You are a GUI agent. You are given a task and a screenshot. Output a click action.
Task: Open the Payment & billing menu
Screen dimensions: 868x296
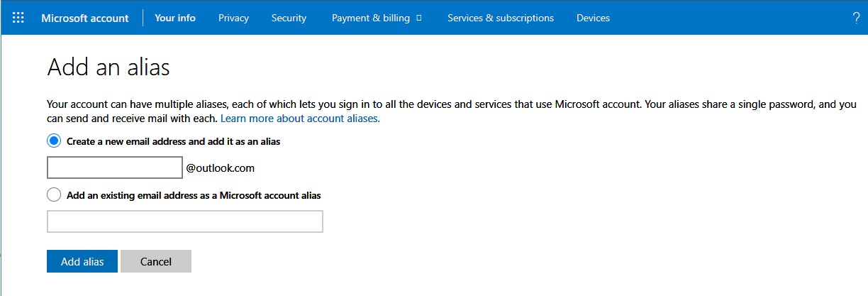point(371,18)
